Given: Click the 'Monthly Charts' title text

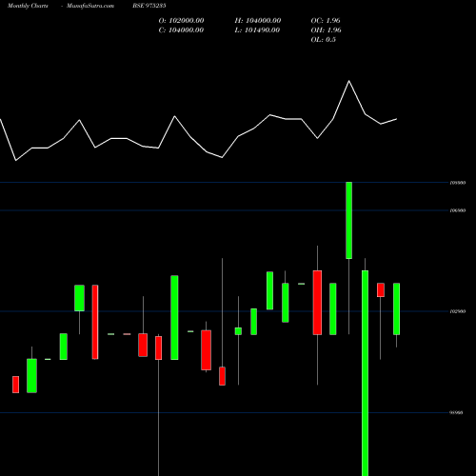Looking at the screenshot, I should point(28,6).
